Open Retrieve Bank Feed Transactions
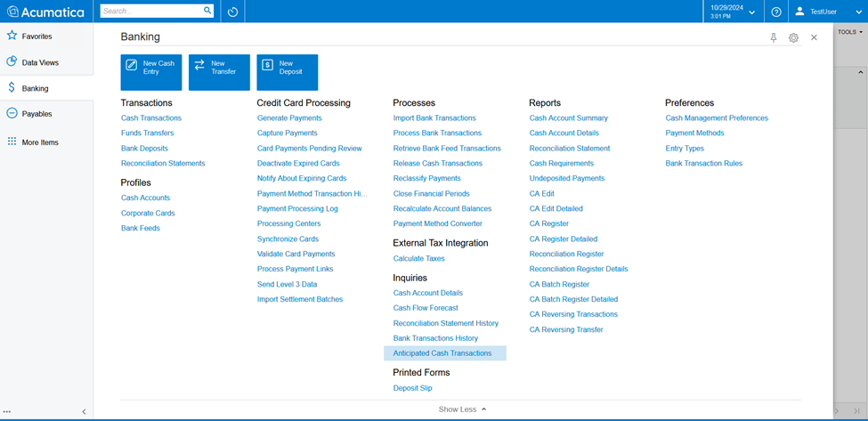The height and width of the screenshot is (421, 868). 447,149
